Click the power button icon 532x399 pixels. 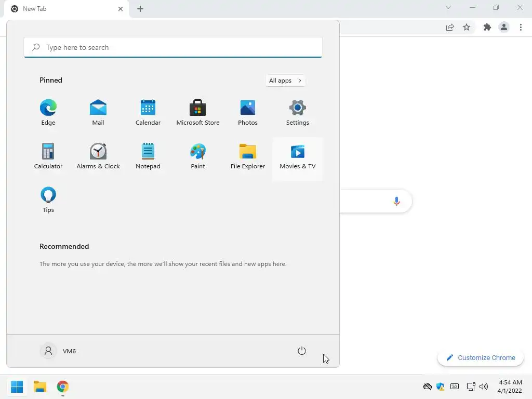302,351
